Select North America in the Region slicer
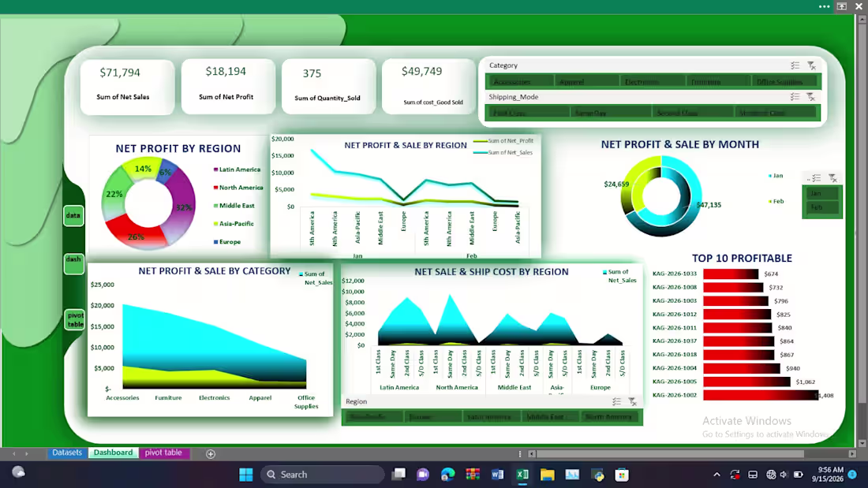This screenshot has height=488, width=868. [611, 417]
